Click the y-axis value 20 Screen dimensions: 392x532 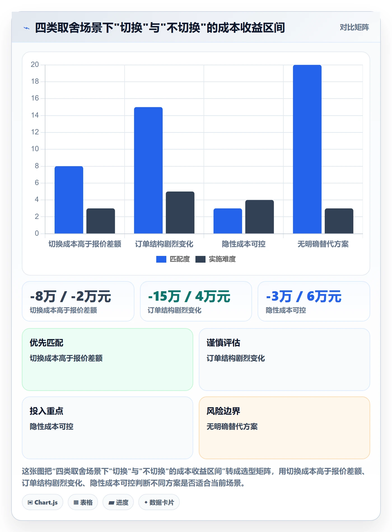35,65
